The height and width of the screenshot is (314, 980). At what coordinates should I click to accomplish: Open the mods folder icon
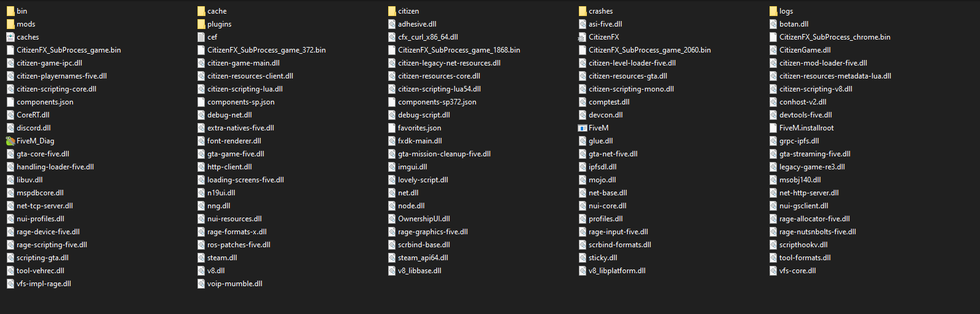click(x=10, y=24)
